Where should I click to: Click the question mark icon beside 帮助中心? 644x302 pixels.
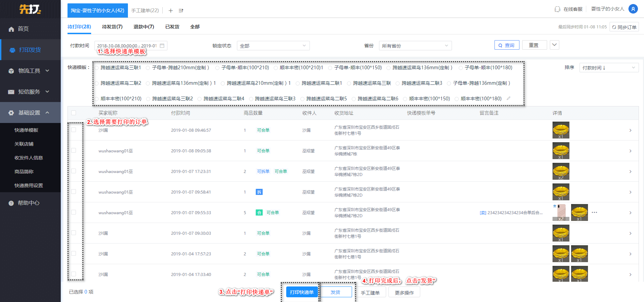11,203
